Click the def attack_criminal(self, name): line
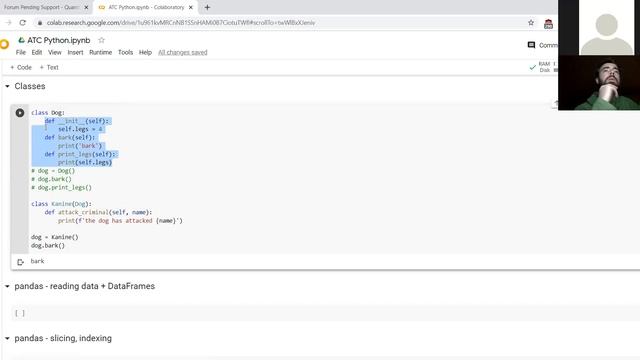This screenshot has width=640, height=360. [x=98, y=212]
